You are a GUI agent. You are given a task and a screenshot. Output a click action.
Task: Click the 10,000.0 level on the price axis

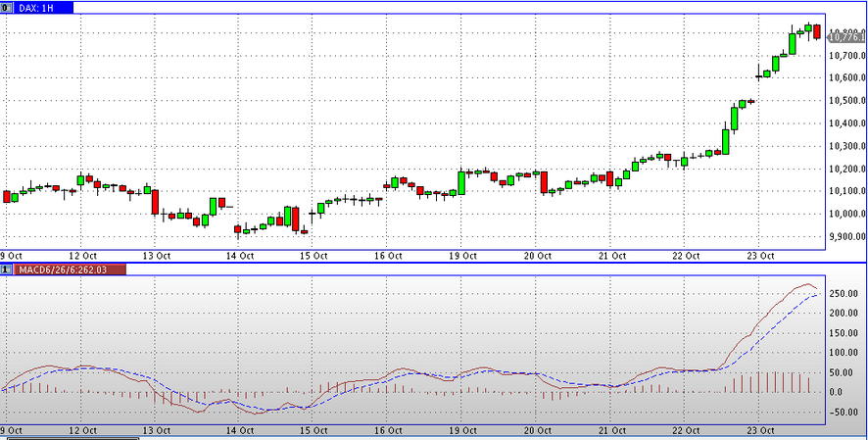tap(847, 214)
